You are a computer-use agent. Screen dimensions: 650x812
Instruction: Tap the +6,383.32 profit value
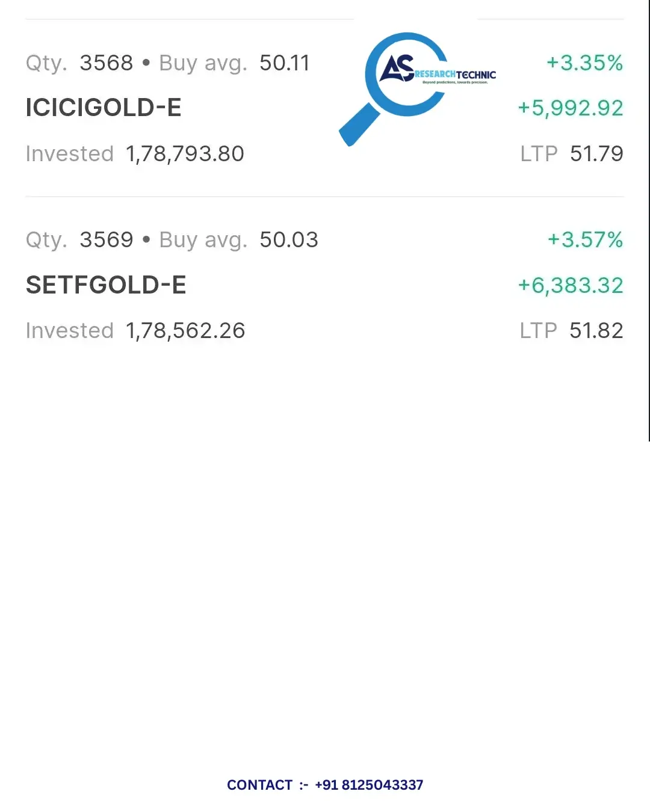tap(571, 285)
